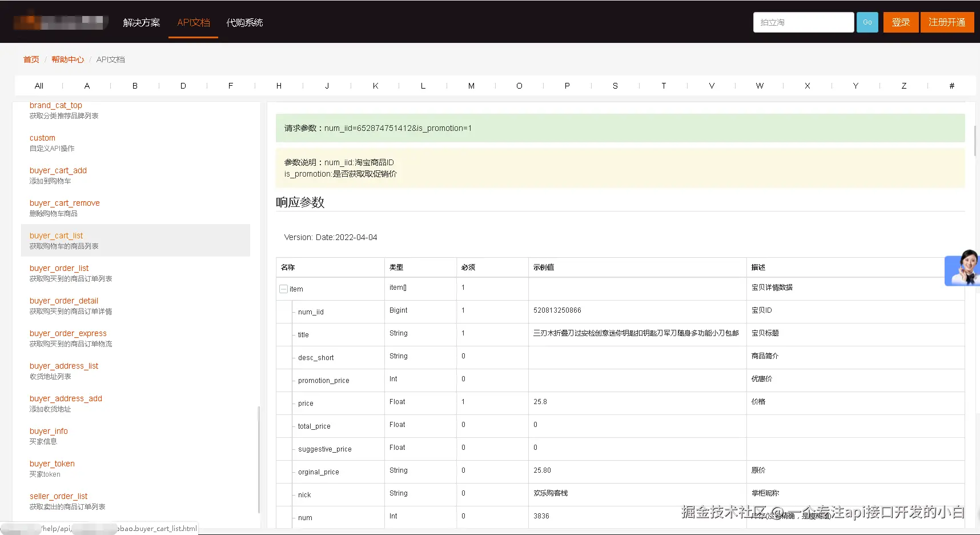Click the main content panel scrollbar
This screenshot has height=535, width=980.
pos(975,141)
